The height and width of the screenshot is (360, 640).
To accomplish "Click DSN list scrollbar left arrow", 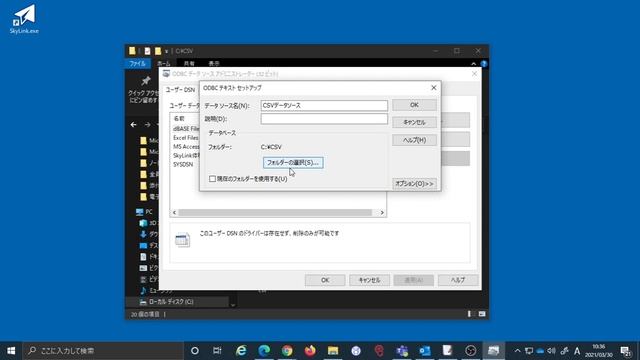I will [x=174, y=213].
